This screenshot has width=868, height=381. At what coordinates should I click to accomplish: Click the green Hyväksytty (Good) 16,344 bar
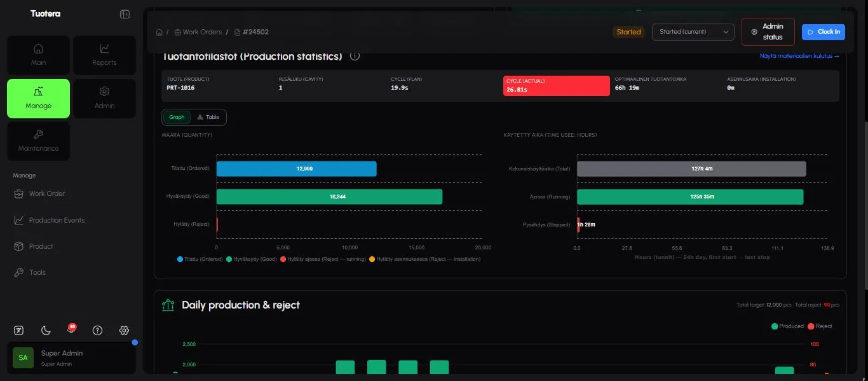pyautogui.click(x=329, y=197)
